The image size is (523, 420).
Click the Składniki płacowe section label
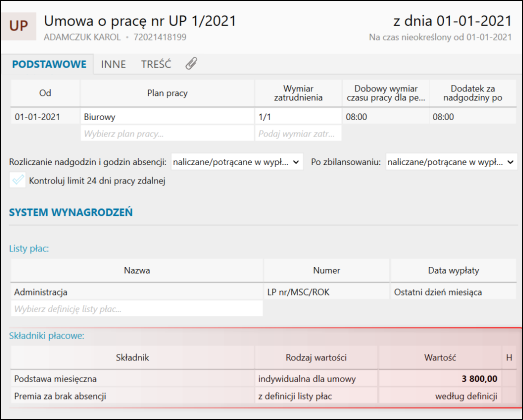47,336
